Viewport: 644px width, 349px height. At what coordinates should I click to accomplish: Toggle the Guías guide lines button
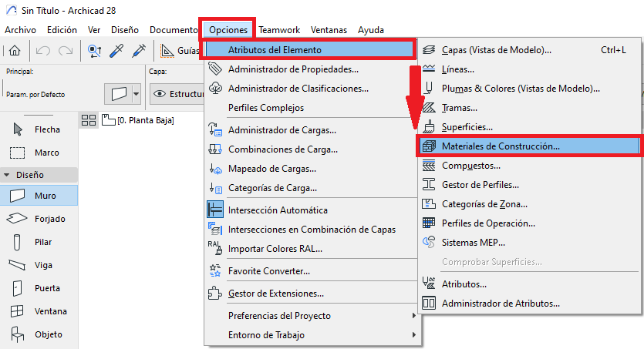178,51
